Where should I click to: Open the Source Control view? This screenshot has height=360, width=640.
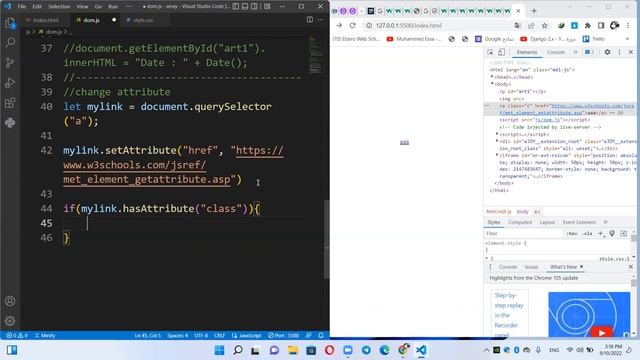[10, 62]
